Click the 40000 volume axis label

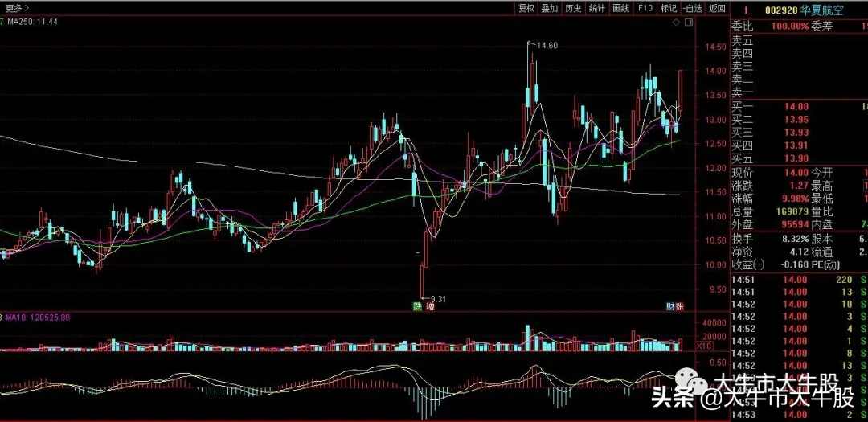pos(714,323)
